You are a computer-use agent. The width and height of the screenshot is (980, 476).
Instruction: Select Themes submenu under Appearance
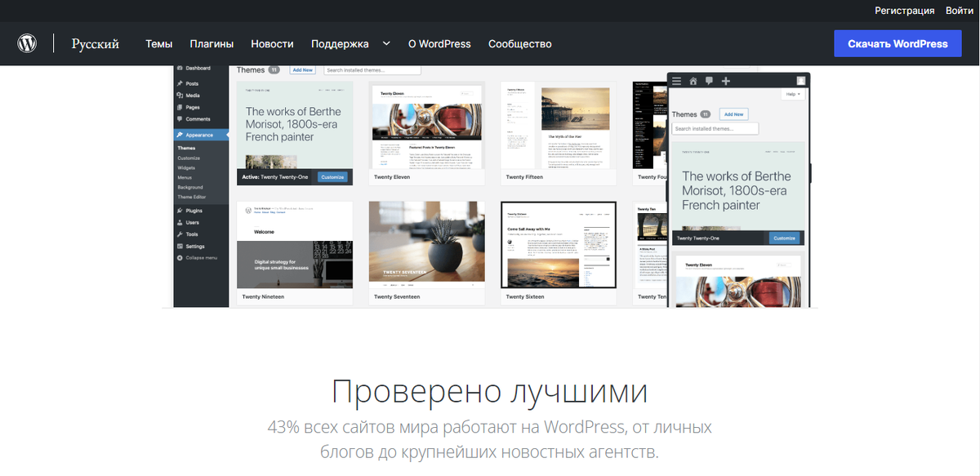[x=186, y=148]
